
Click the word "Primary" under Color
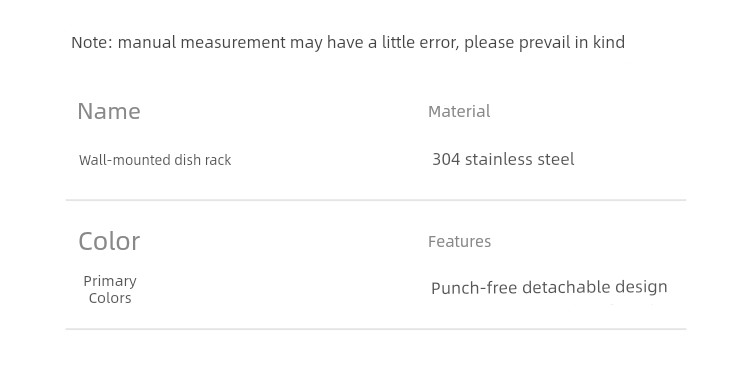click(x=110, y=281)
